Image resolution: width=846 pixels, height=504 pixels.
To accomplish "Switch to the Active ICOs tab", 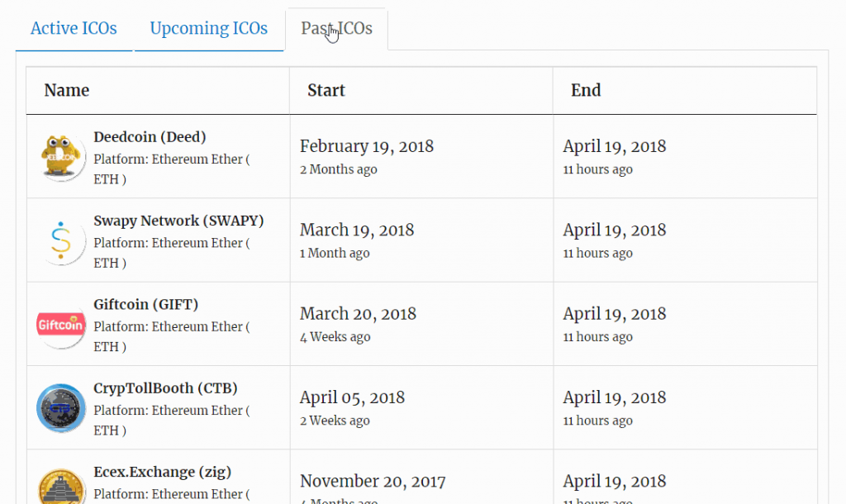I will pos(74,29).
